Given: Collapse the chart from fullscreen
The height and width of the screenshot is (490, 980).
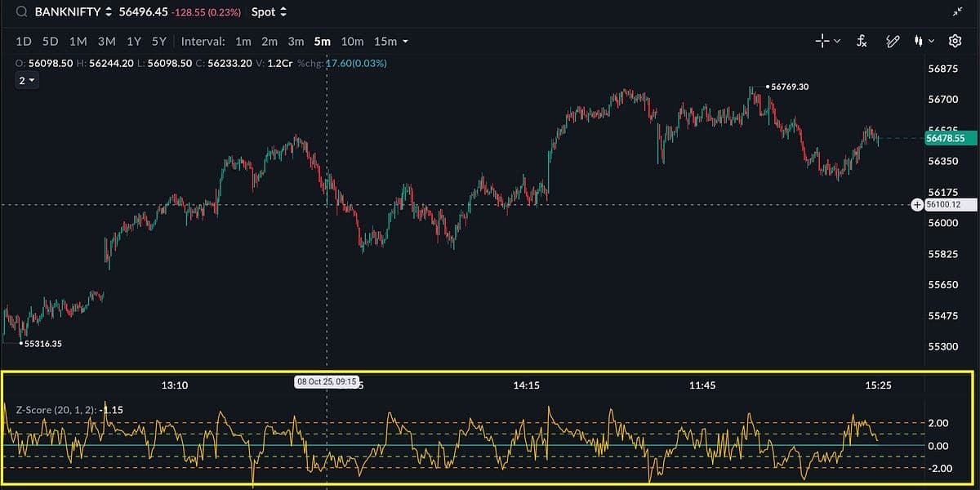Looking at the screenshot, I should click(957, 11).
